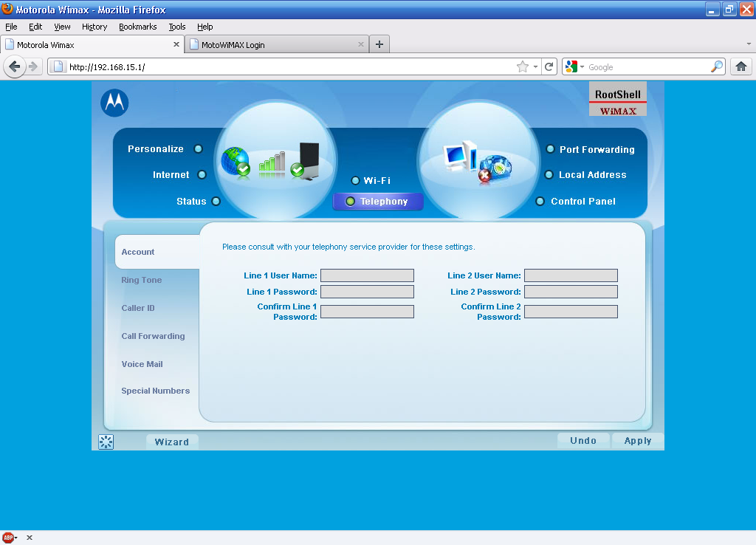Close the Motorola Wimax tab
Viewport: 756px width, 545px height.
tap(176, 44)
